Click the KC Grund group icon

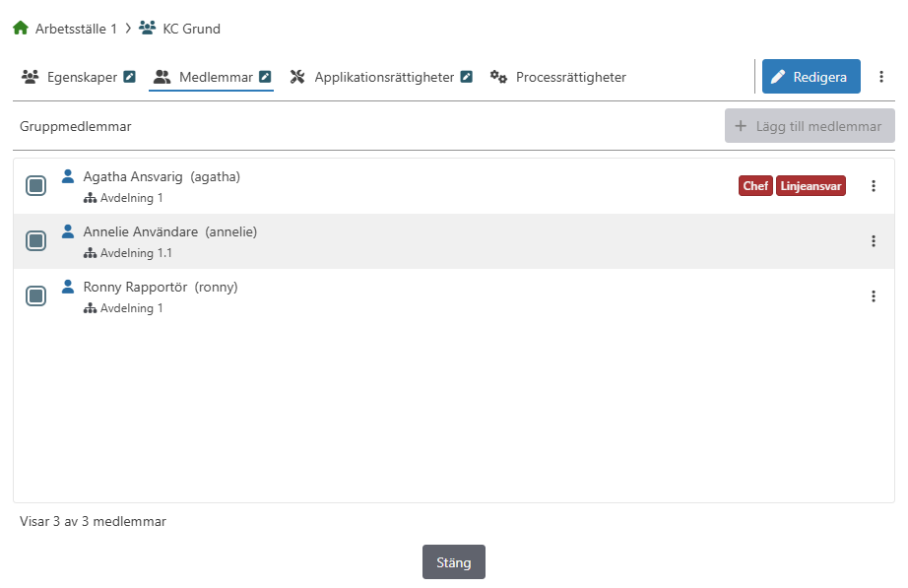click(147, 28)
